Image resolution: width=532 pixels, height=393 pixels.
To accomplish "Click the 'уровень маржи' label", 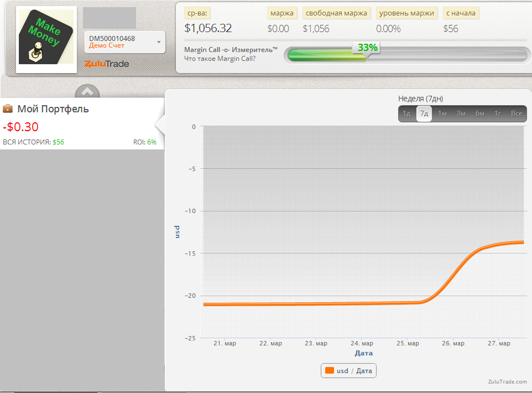I will tap(406, 13).
